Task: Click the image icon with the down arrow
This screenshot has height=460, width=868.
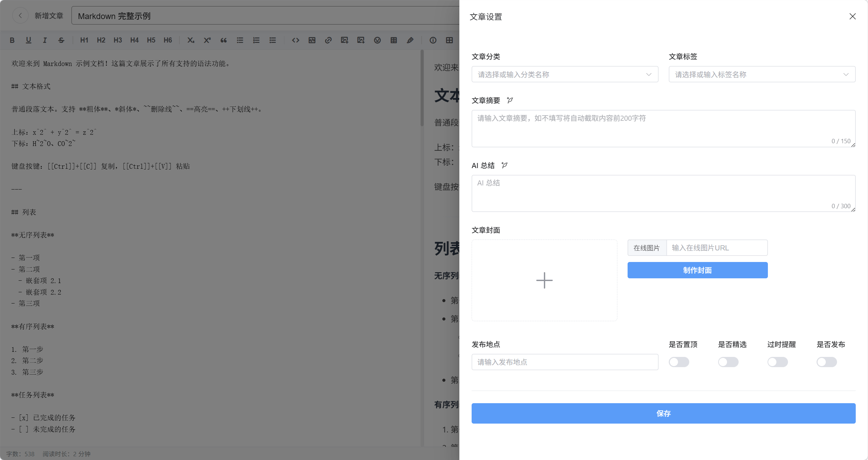Action: click(361, 40)
